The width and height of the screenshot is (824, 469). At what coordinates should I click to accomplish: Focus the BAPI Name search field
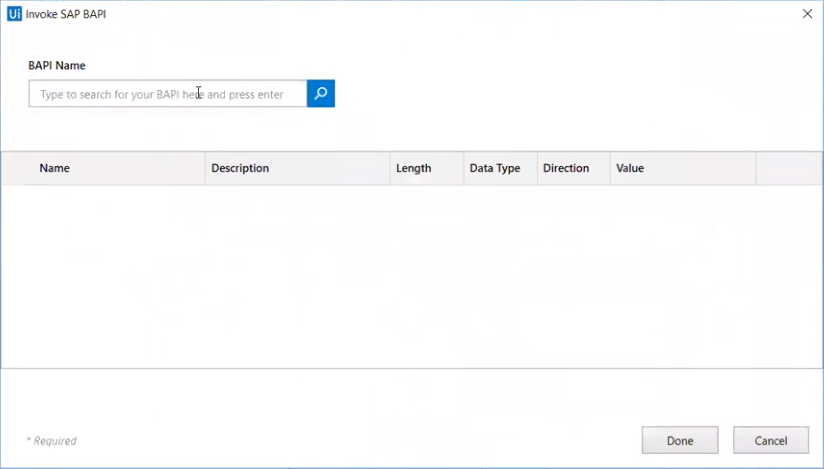168,94
